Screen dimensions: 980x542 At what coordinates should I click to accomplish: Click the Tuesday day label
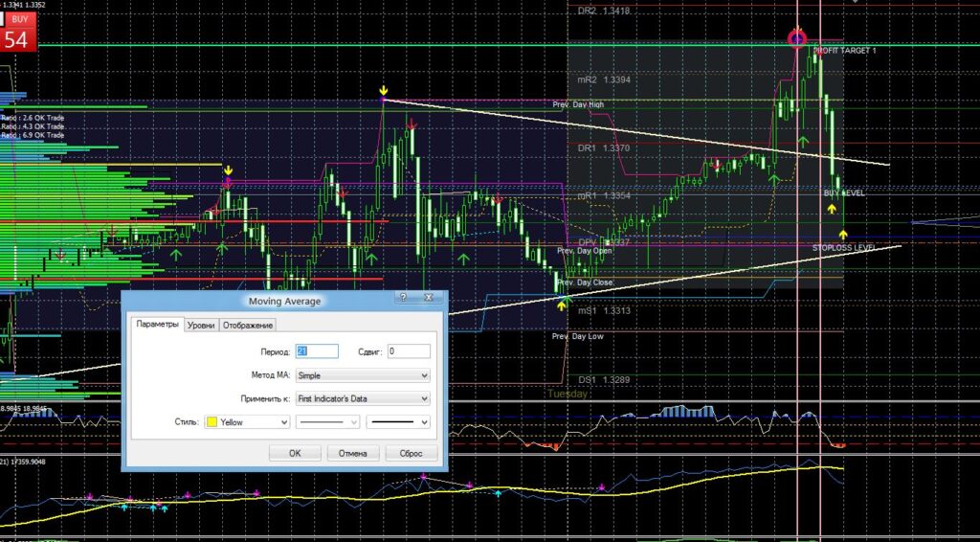tap(568, 394)
